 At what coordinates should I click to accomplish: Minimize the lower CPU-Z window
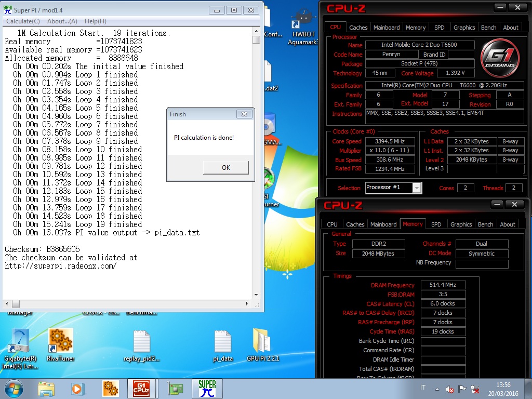point(497,204)
